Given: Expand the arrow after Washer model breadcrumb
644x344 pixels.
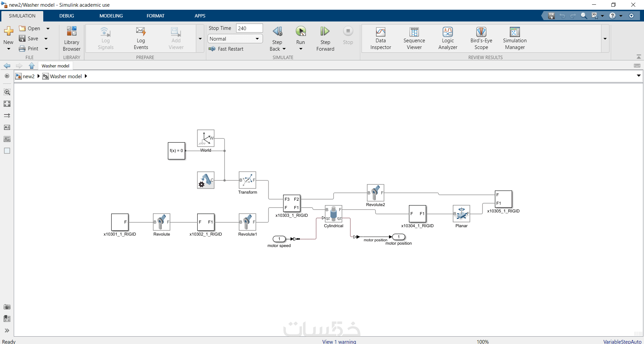Looking at the screenshot, I should (86, 76).
